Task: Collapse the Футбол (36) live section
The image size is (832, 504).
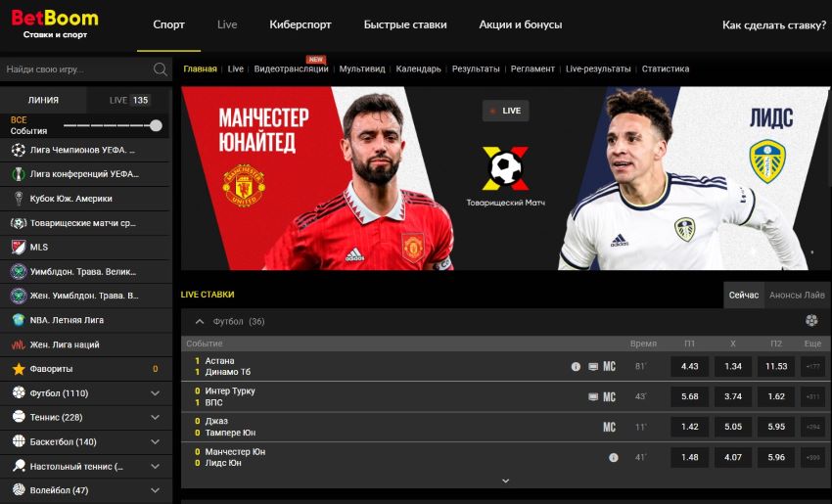Action: (x=200, y=322)
